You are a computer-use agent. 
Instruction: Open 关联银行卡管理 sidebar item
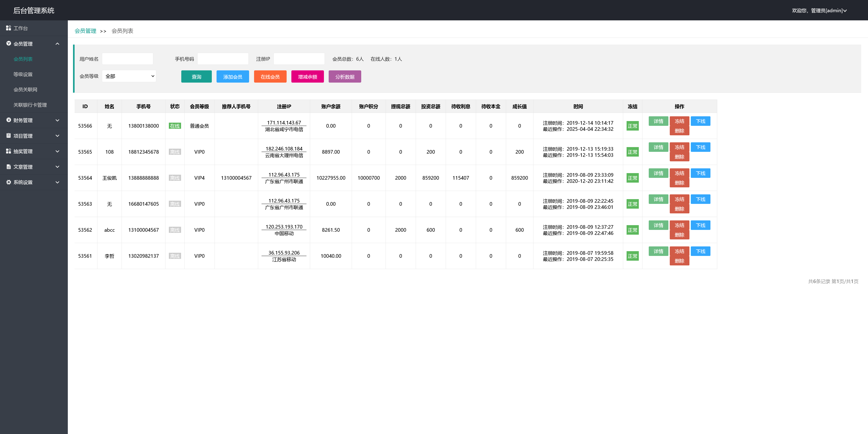click(x=30, y=105)
